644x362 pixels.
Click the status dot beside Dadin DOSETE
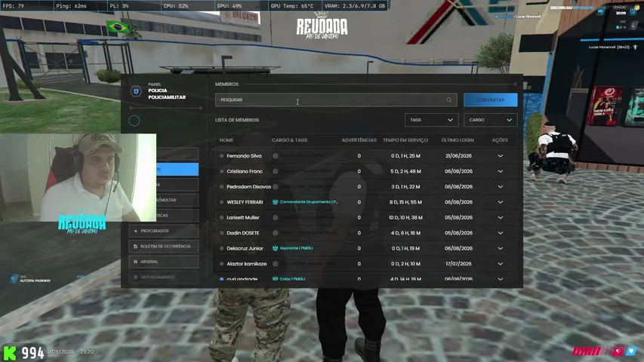pyautogui.click(x=222, y=233)
